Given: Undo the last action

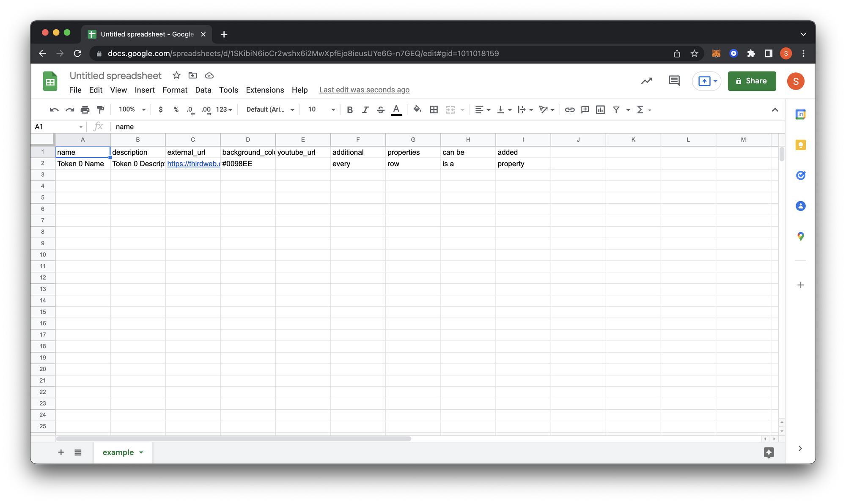Looking at the screenshot, I should (x=54, y=110).
